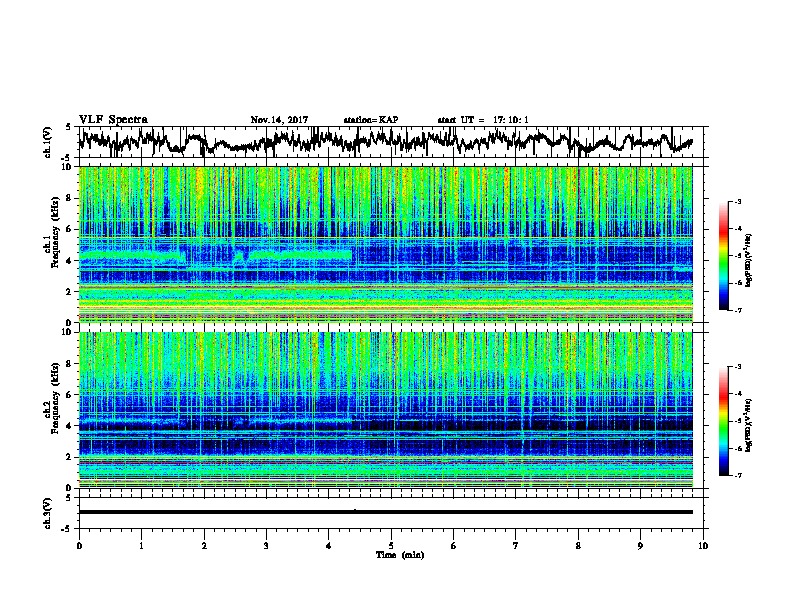Click the ch.1 "Frequency (kHz)" axis label
792x612 pixels.
(x=55, y=233)
